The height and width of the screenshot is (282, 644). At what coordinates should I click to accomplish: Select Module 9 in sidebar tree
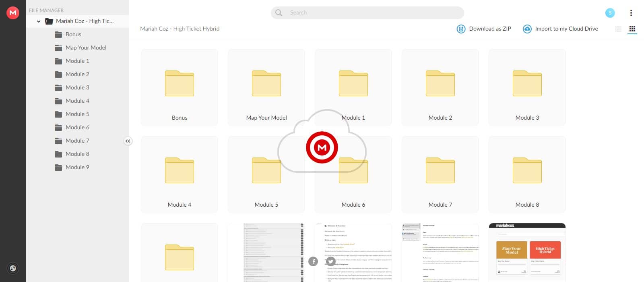77,167
